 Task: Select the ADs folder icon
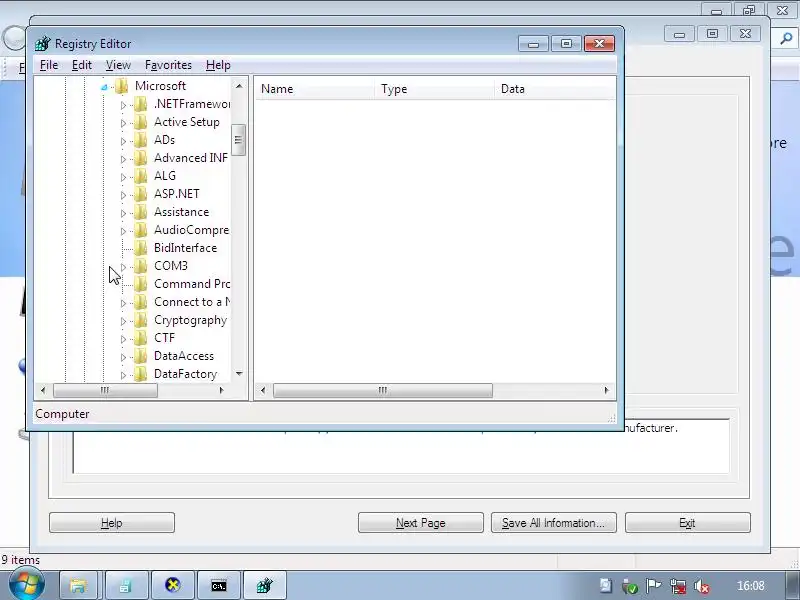click(140, 140)
